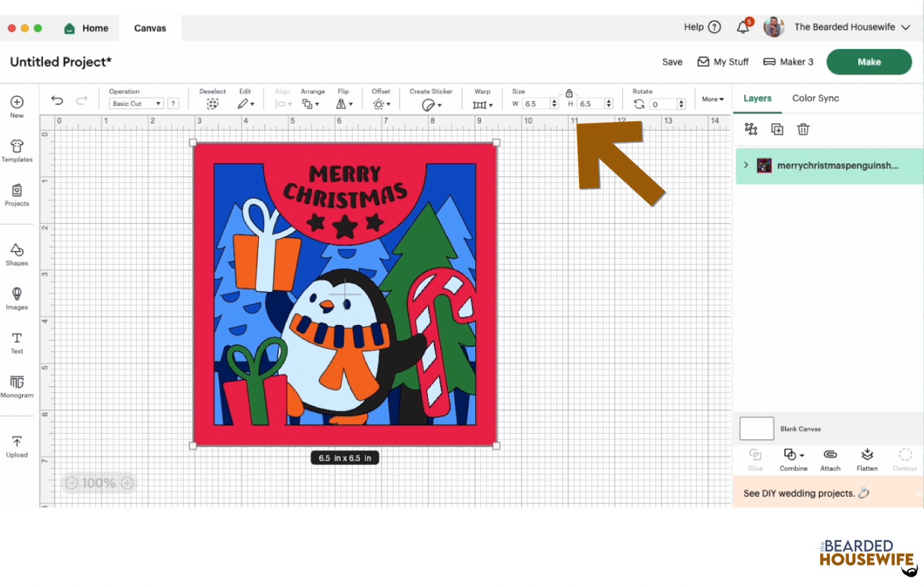Click the Make button
This screenshot has width=924, height=587.
(869, 62)
